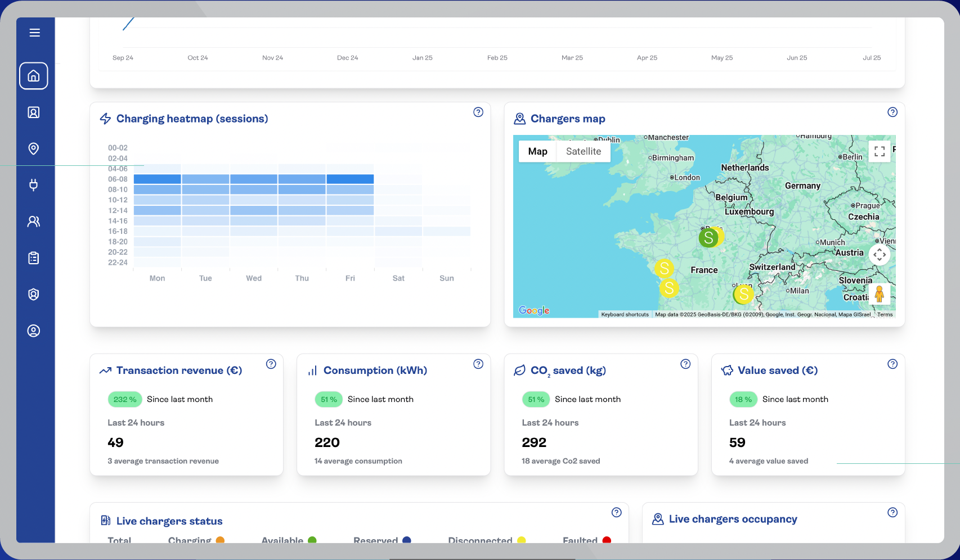The width and height of the screenshot is (960, 560).
Task: Open the users group sidebar icon
Action: coord(34,222)
